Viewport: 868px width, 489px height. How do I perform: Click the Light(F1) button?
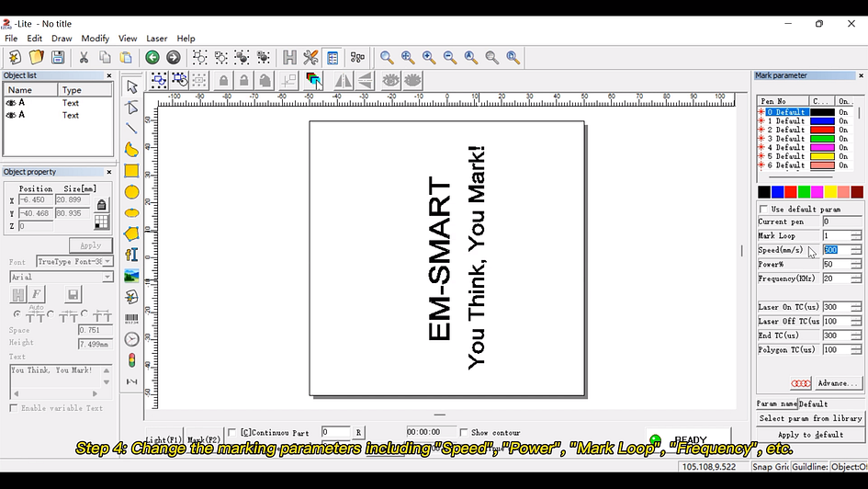[163, 439]
